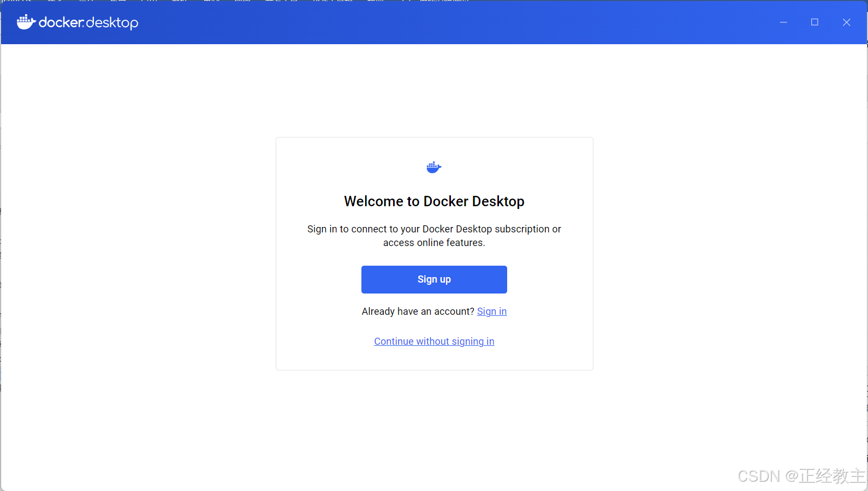This screenshot has height=491, width=868.
Task: Click the "Already have an account?" text
Action: point(418,312)
